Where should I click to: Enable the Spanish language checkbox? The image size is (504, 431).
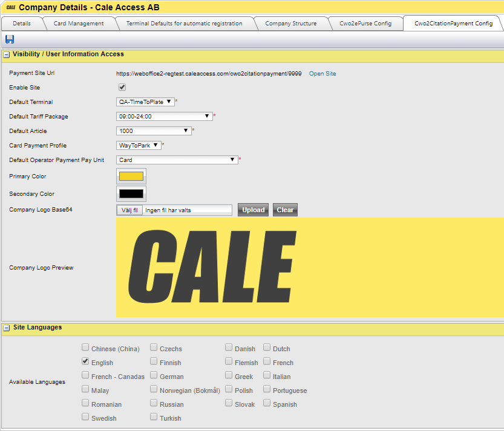coord(267,403)
